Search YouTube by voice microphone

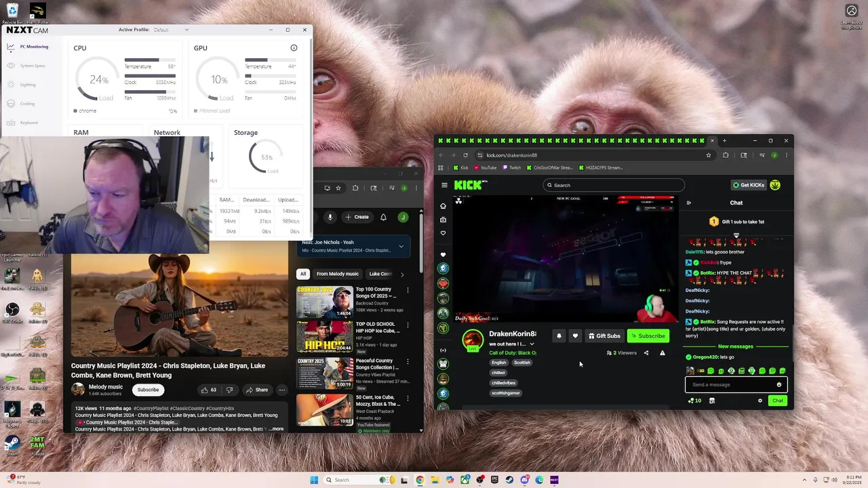click(x=330, y=217)
